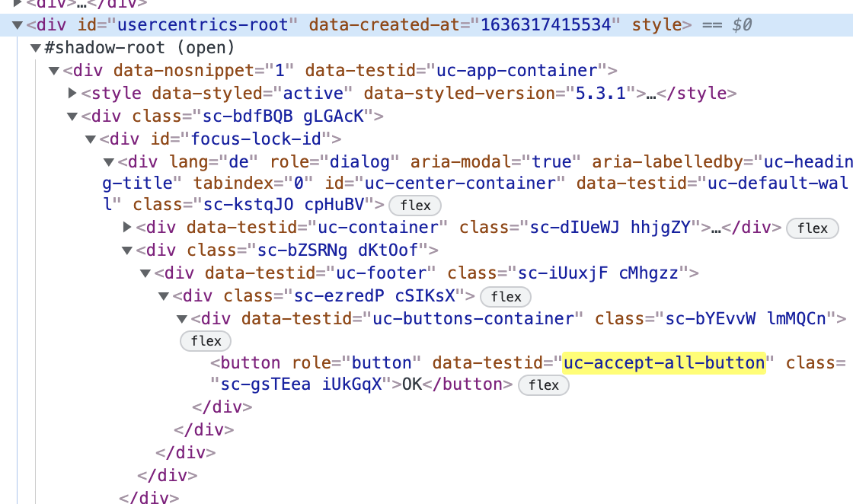Screen dimensions: 853x504
Task: Click the class value sc-bZSRNg dKtOof
Action: tap(337, 250)
